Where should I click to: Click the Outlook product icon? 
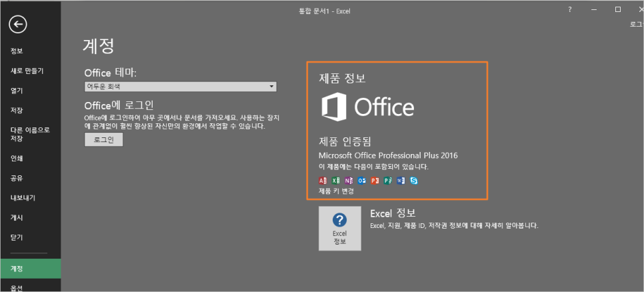click(361, 181)
